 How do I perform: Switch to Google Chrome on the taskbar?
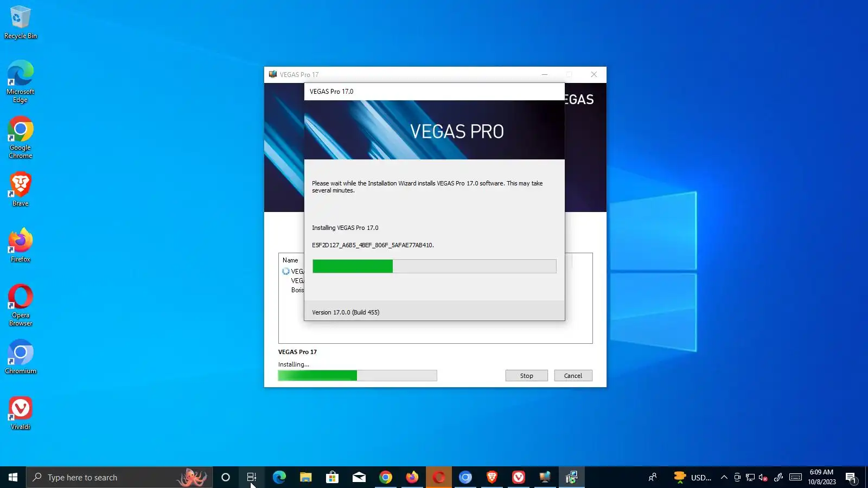pos(385,477)
